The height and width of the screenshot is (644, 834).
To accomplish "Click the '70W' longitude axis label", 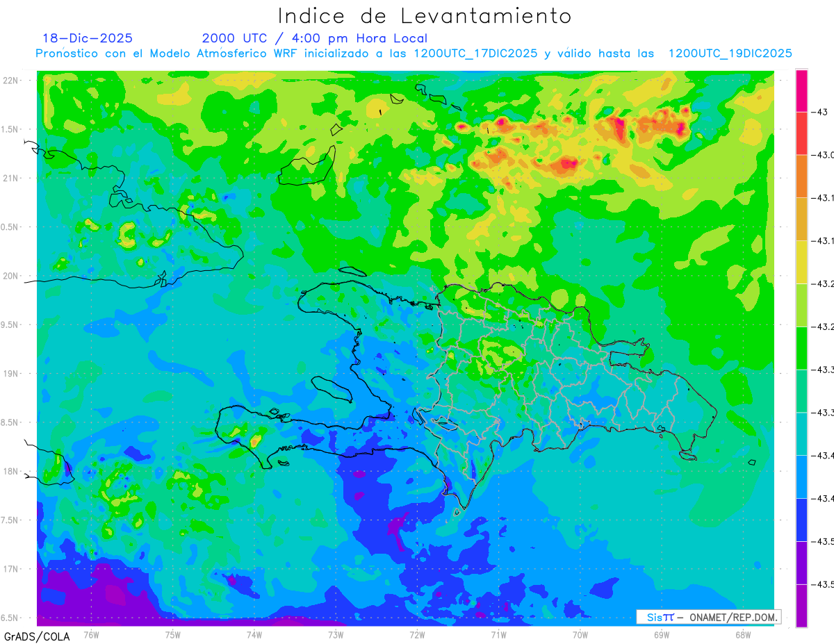I will 580,634.
